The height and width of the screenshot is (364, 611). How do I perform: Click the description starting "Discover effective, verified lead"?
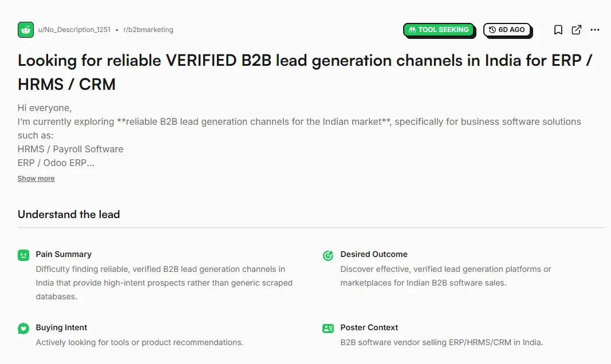tap(446, 276)
